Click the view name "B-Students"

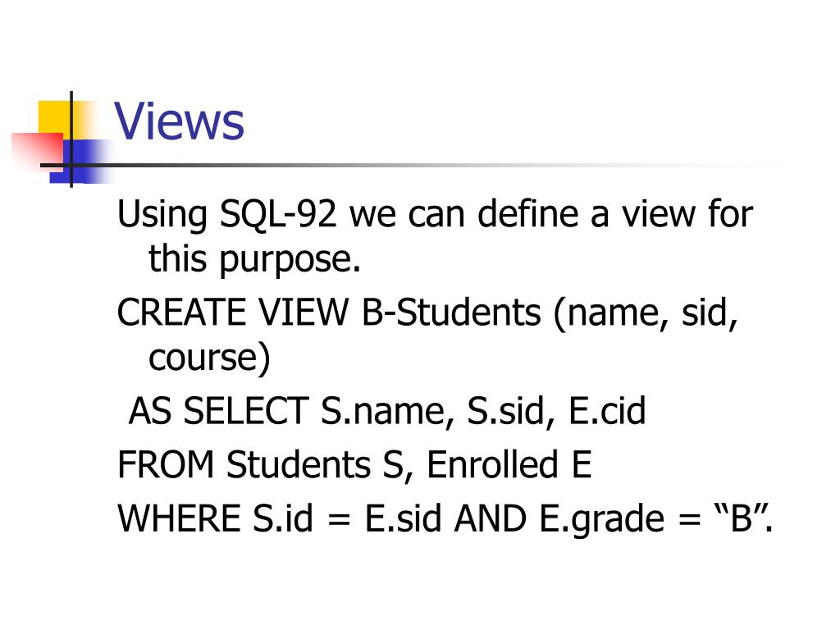pyautogui.click(x=451, y=312)
